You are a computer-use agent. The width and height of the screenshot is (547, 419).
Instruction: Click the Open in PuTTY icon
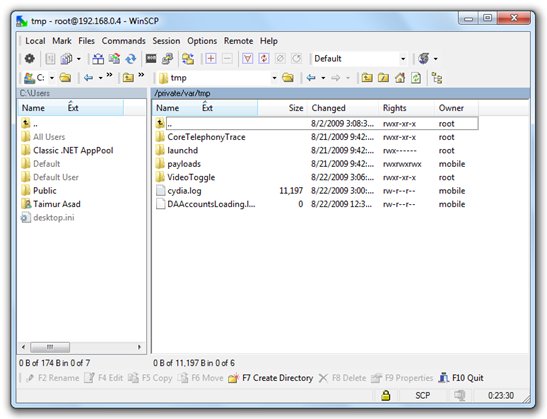coord(167,59)
